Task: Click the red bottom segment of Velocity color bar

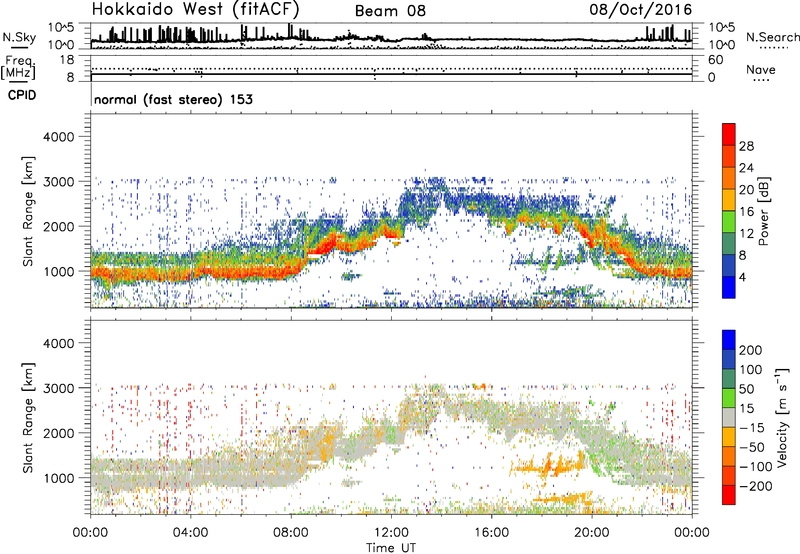Action: pos(729,495)
